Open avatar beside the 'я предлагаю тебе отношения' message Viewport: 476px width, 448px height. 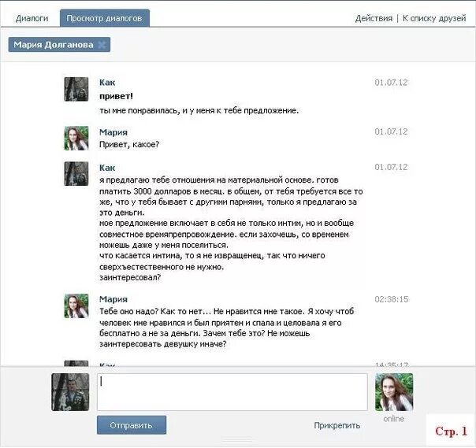[x=76, y=174]
